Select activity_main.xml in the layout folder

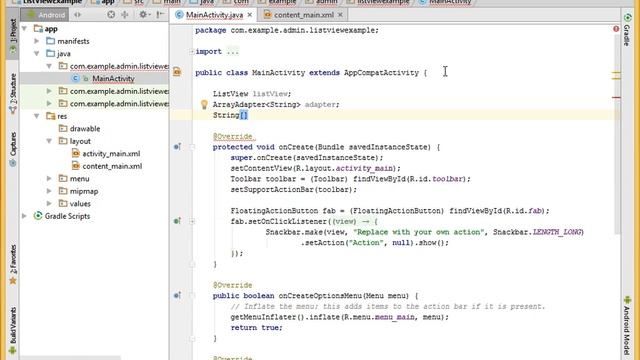(111, 153)
